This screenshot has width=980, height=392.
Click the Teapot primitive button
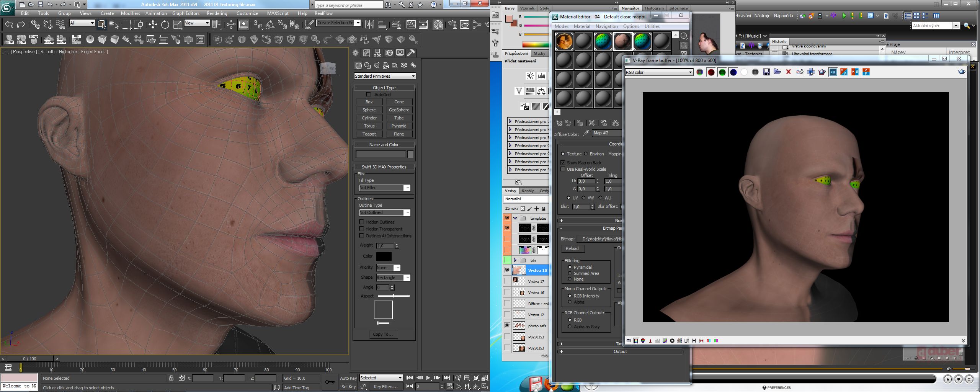tap(369, 134)
